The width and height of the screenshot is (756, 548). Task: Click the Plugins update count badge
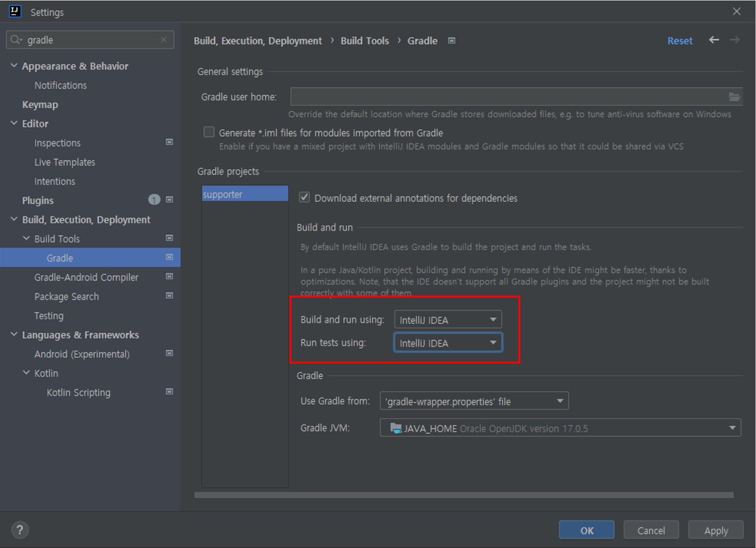tap(154, 200)
